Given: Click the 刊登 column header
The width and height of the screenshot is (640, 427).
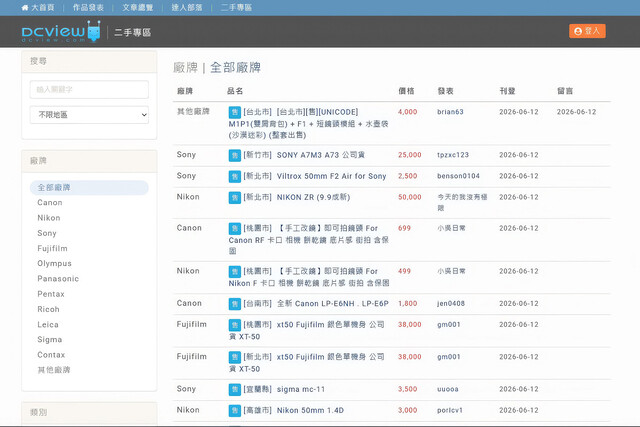Looking at the screenshot, I should [507, 91].
